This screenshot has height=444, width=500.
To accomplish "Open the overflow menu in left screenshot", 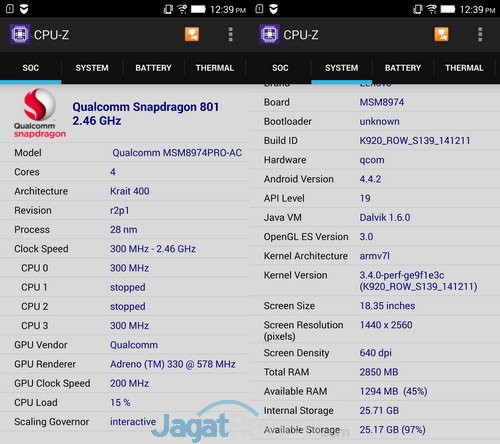I will click(x=230, y=34).
